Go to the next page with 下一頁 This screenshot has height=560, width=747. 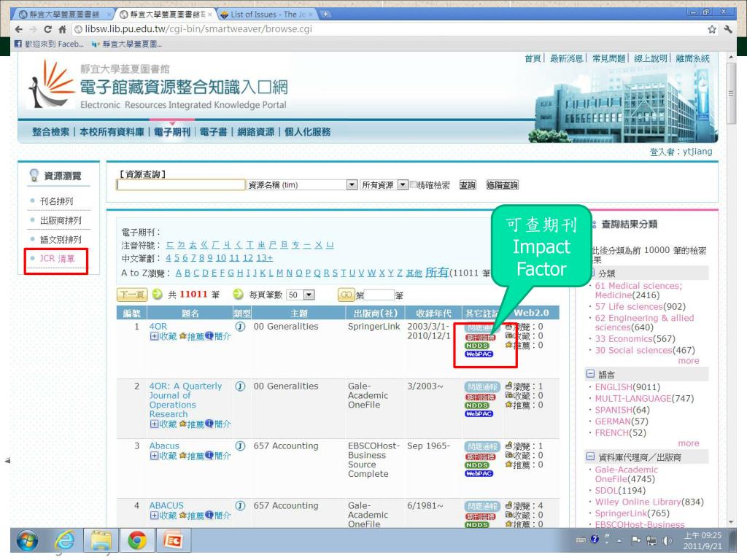click(132, 295)
